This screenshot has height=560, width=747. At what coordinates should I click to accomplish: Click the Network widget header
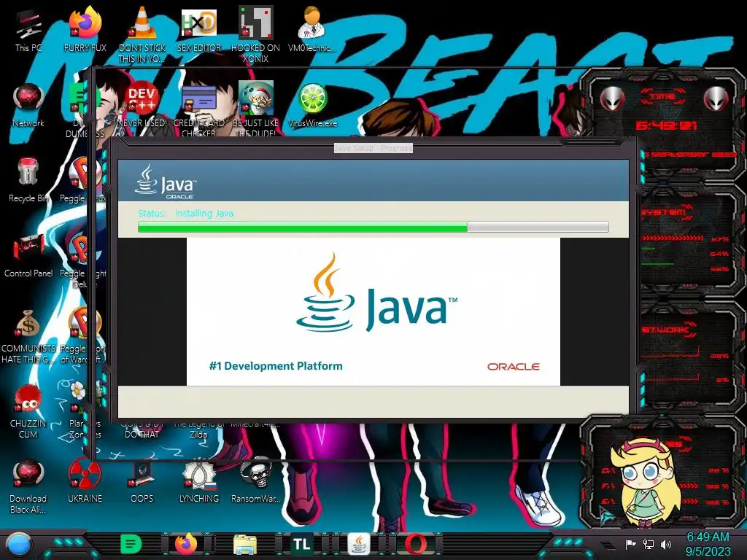pos(667,330)
